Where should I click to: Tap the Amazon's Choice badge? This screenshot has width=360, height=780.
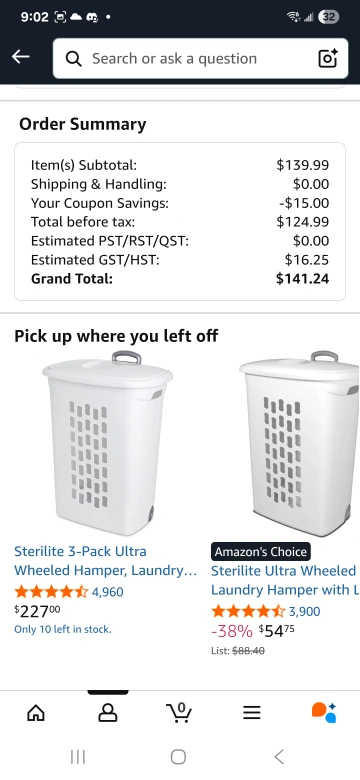click(261, 552)
